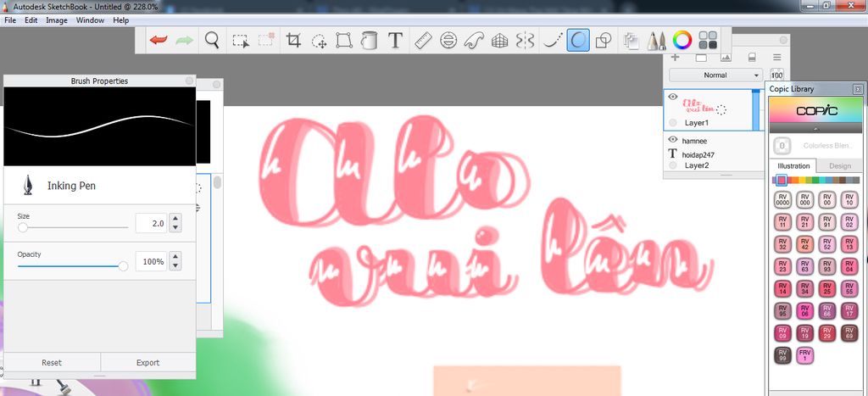The image size is (868, 396).
Task: Open the layer panel hamburger menu
Action: pyautogui.click(x=776, y=57)
